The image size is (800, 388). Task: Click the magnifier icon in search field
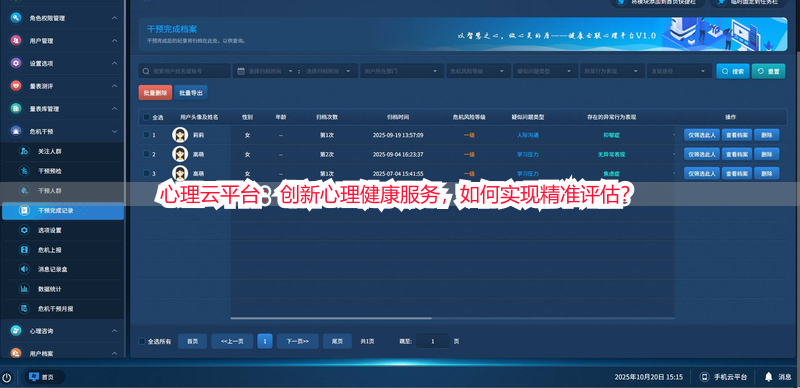click(x=146, y=71)
